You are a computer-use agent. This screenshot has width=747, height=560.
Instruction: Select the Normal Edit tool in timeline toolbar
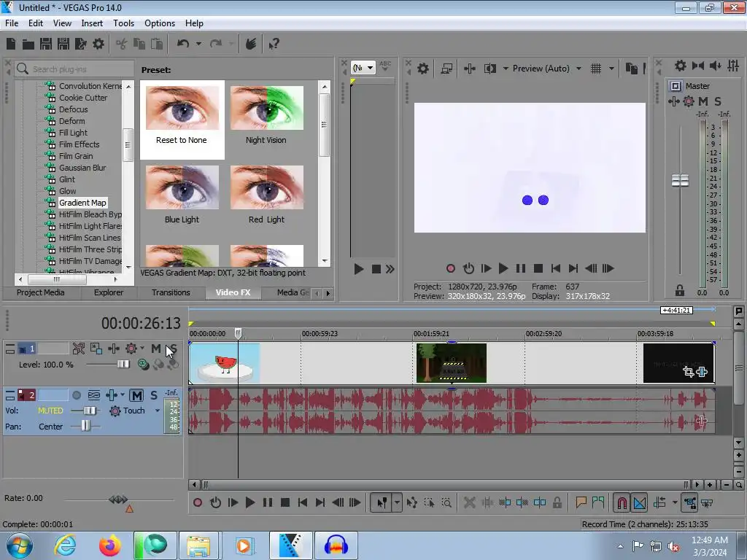[382, 502]
